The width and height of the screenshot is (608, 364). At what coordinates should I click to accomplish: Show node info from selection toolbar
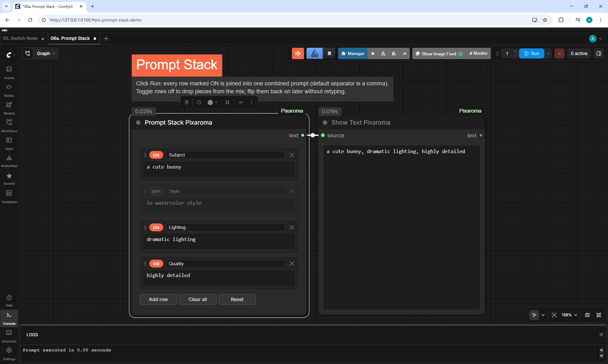click(199, 102)
